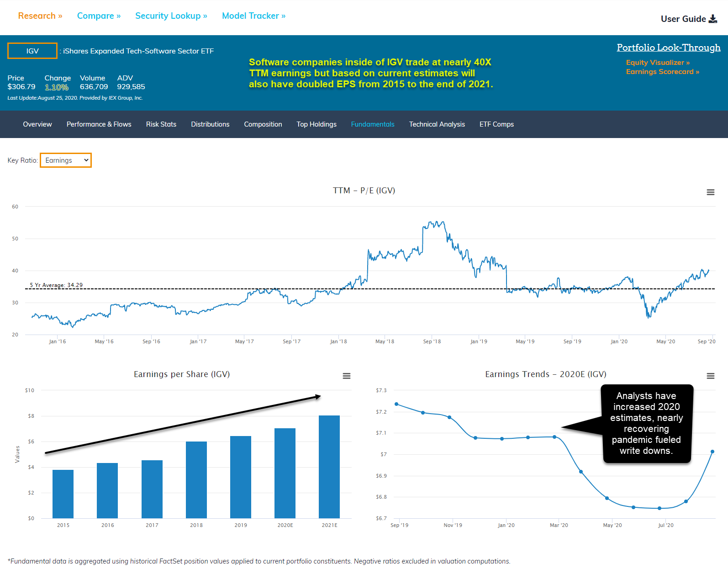
Task: Click the User Guide link
Action: click(x=683, y=19)
